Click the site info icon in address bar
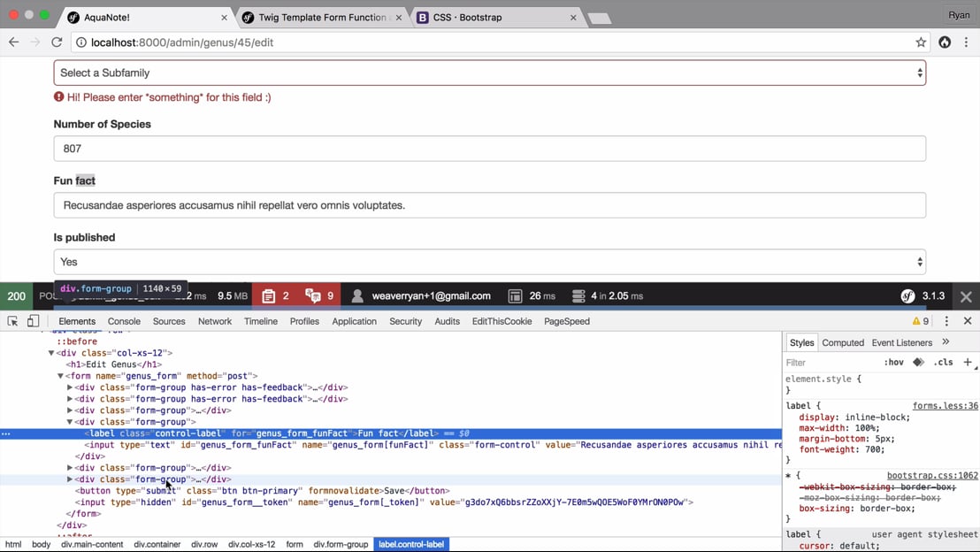Screen dimensions: 980x552 pyautogui.click(x=81, y=42)
